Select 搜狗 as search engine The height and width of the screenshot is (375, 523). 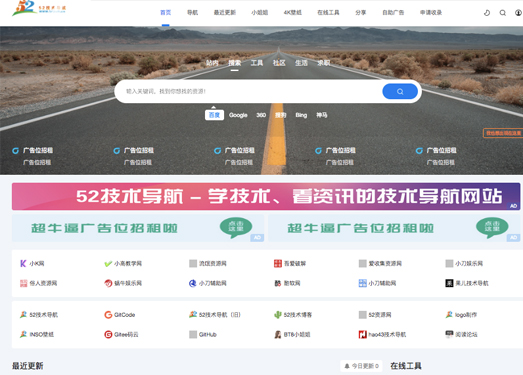[x=281, y=115]
